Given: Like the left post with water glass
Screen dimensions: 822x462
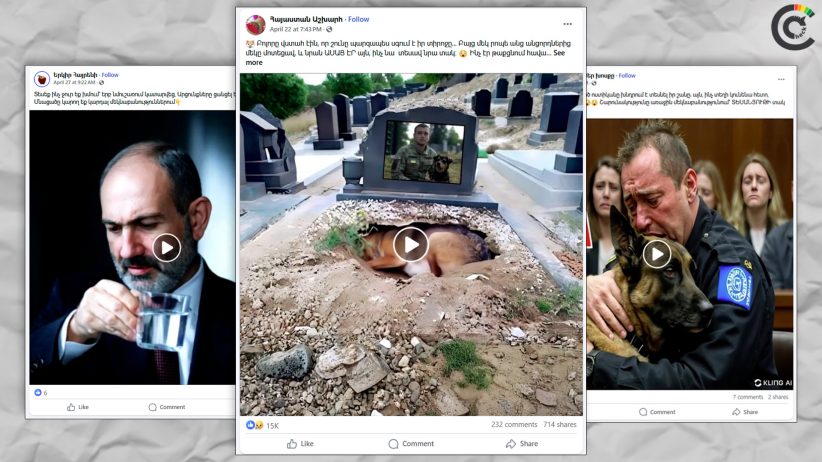Looking at the screenshot, I should pyautogui.click(x=78, y=407).
